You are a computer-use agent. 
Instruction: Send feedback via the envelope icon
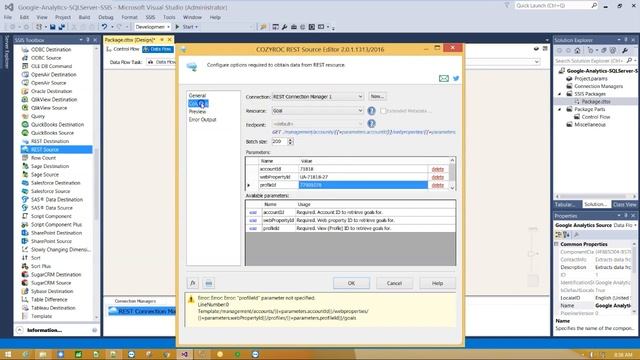click(x=444, y=78)
